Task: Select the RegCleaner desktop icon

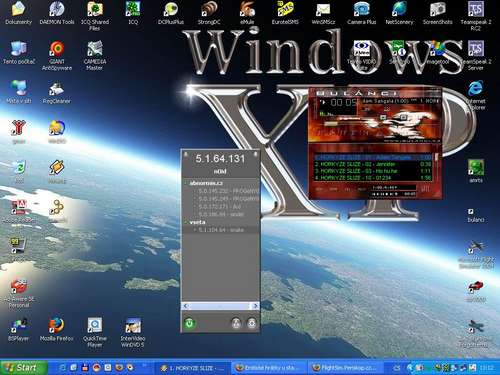Action: (57, 93)
